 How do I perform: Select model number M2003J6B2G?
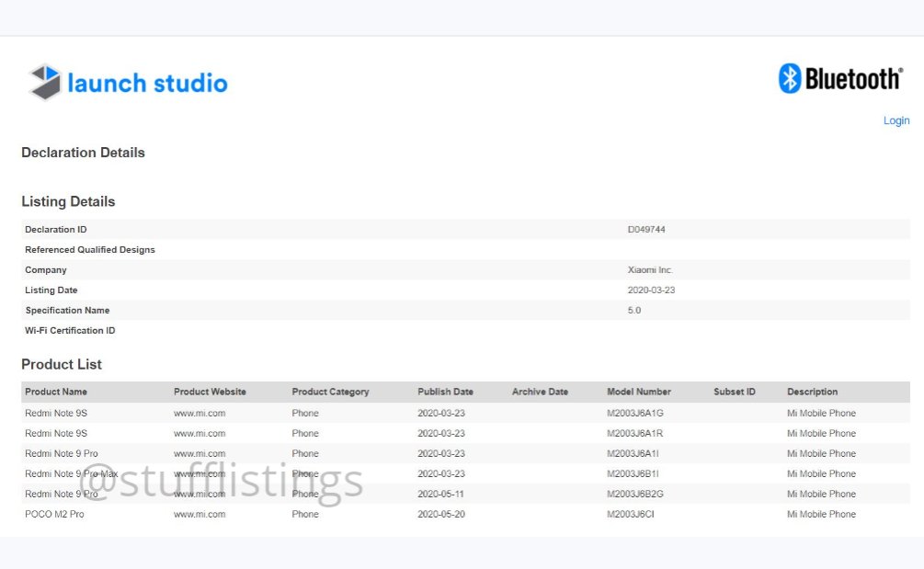(635, 494)
